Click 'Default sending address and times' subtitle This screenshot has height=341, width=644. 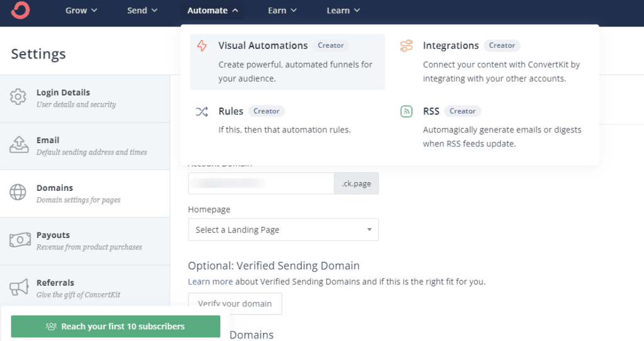pyautogui.click(x=92, y=152)
